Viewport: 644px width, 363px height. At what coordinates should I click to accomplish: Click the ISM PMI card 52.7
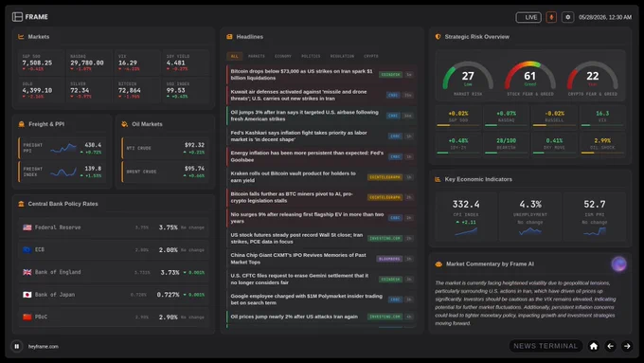point(595,216)
